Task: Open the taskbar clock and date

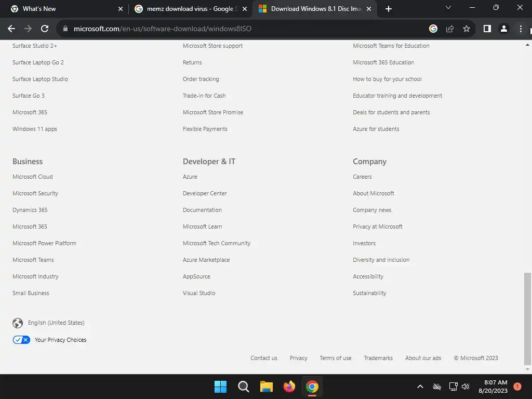Action: [493, 387]
